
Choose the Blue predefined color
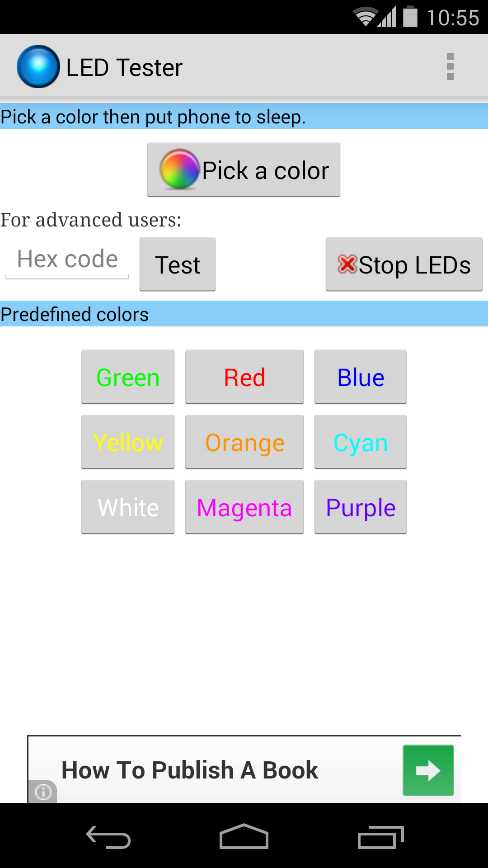pyautogui.click(x=361, y=377)
